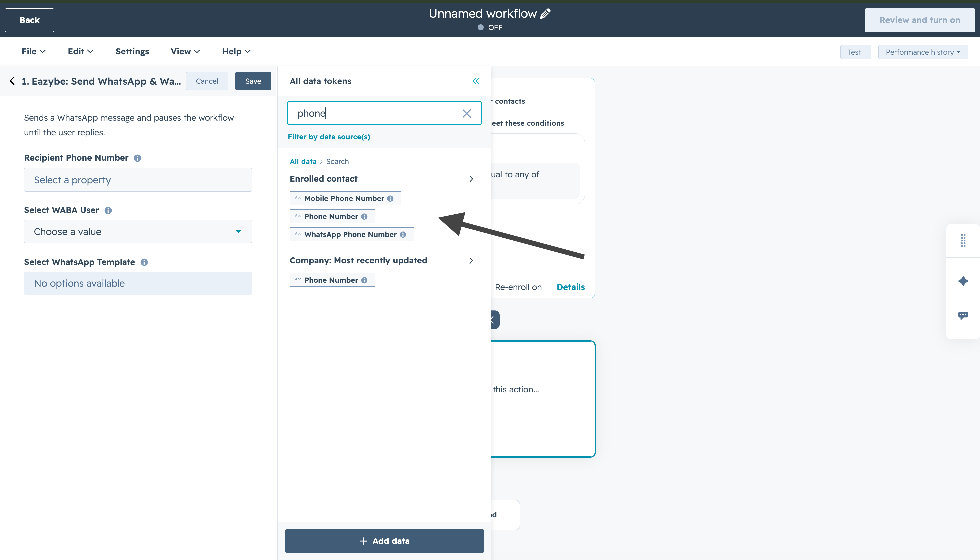
Task: Open info tooltip for Recipient Phone Number
Action: (137, 158)
